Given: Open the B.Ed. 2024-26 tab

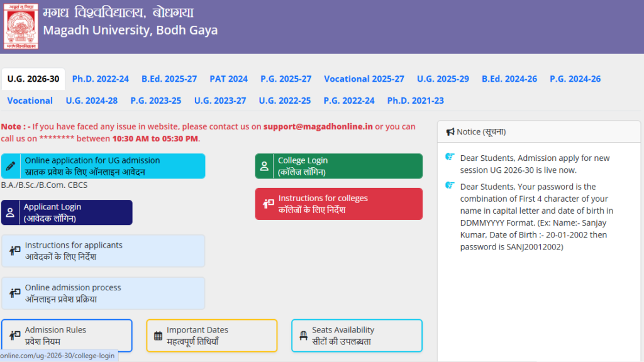Looking at the screenshot, I should tap(509, 79).
